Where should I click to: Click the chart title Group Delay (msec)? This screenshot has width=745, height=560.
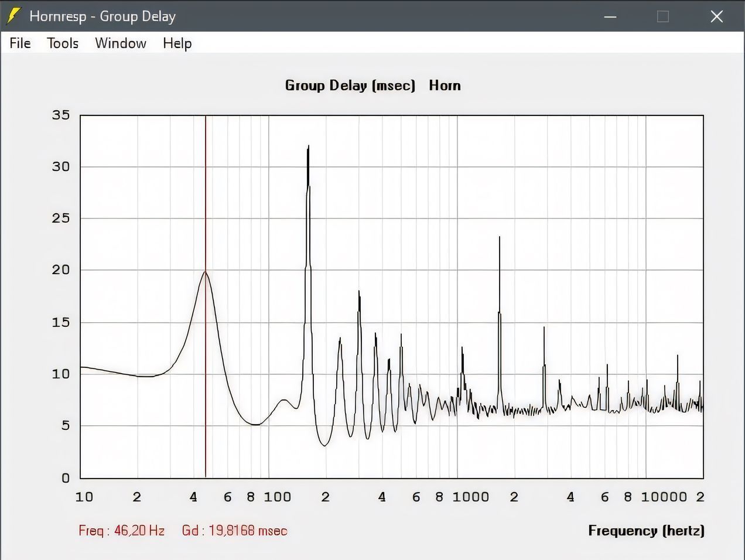(350, 86)
